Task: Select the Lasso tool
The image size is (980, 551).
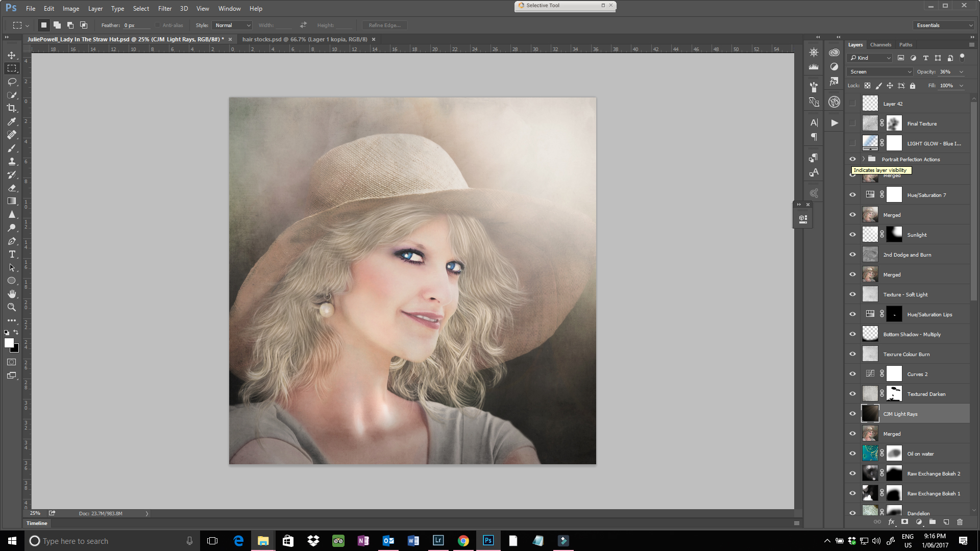Action: pos(12,82)
